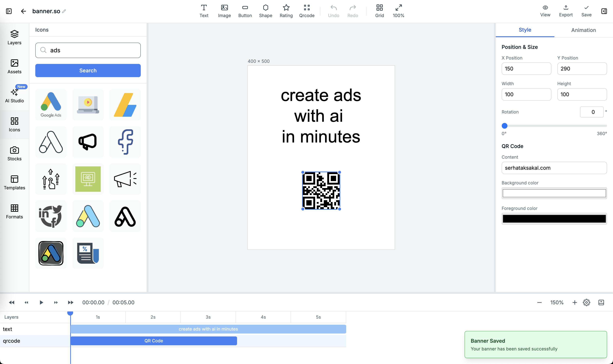Screen dimensions: 613x364
Task: Click the QR Code Content field
Action: (x=554, y=168)
